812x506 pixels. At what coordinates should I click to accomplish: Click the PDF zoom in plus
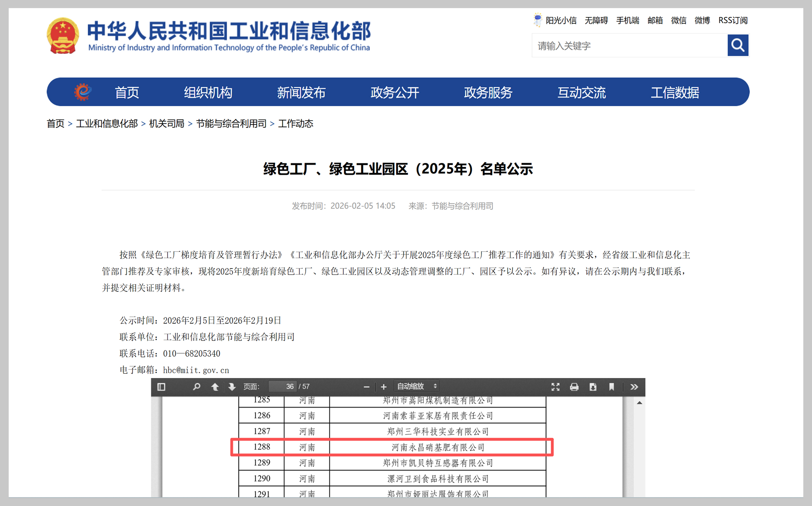click(x=383, y=387)
